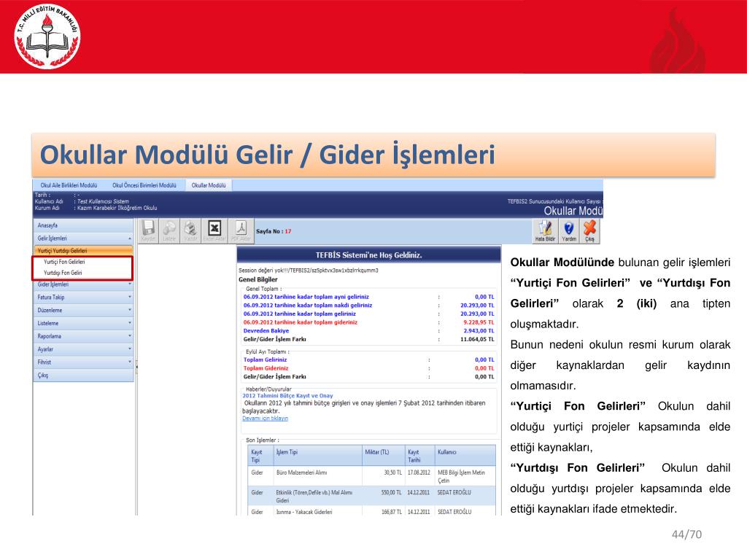Screen dimensions: 747x560
Task: Switch to Okul Öncesi Birimleri Modülü tab
Action: click(144, 185)
